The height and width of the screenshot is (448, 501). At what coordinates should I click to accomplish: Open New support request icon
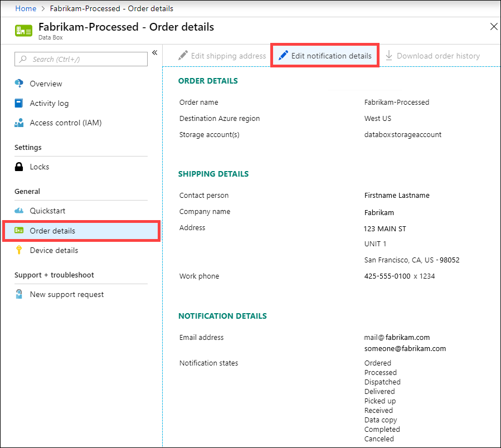(19, 294)
